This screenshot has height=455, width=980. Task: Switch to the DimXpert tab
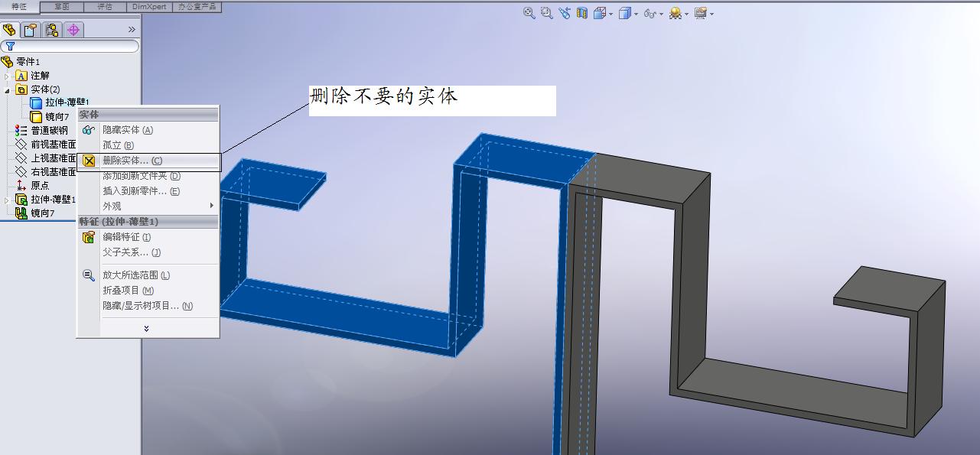pyautogui.click(x=148, y=6)
